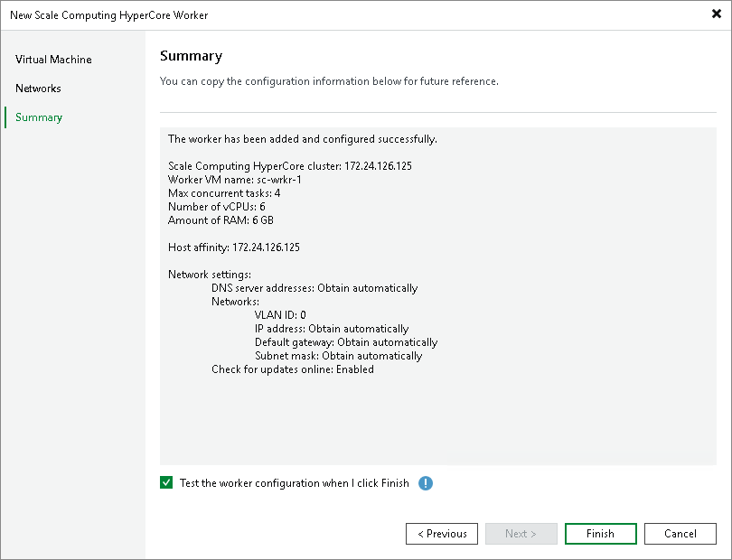Close the New Scale Computing HyperCore Worker dialog

(716, 14)
